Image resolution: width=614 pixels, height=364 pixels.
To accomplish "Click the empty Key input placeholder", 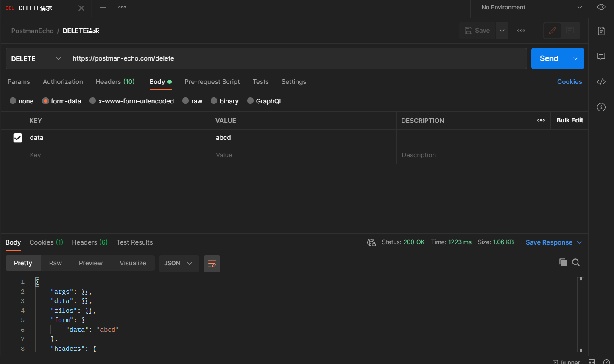I will point(118,155).
